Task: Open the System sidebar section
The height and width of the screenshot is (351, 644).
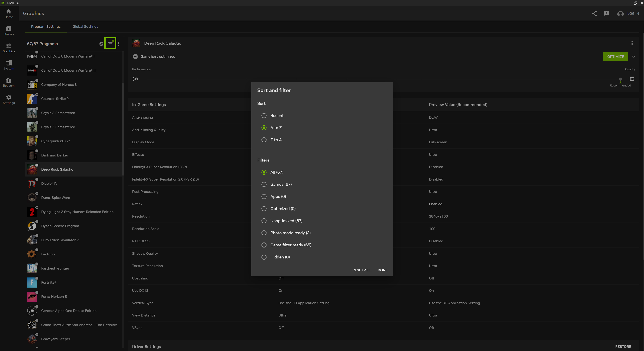Action: click(x=9, y=65)
